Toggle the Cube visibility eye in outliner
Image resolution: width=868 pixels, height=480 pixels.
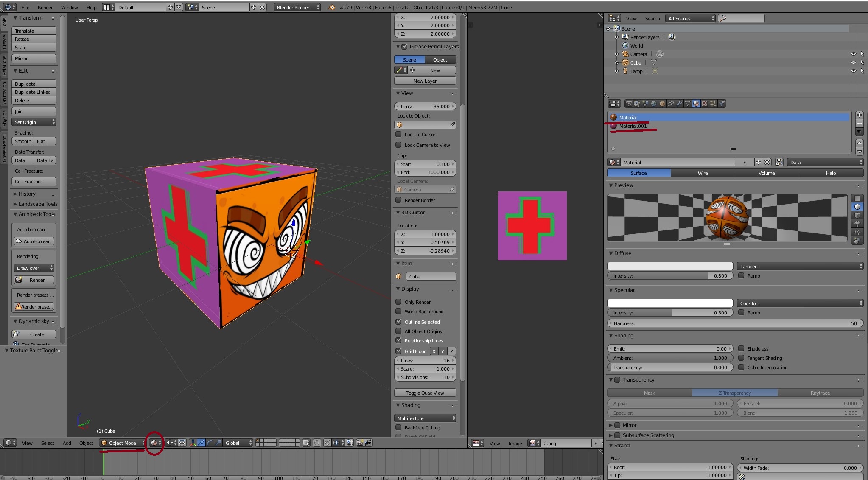pyautogui.click(x=853, y=62)
